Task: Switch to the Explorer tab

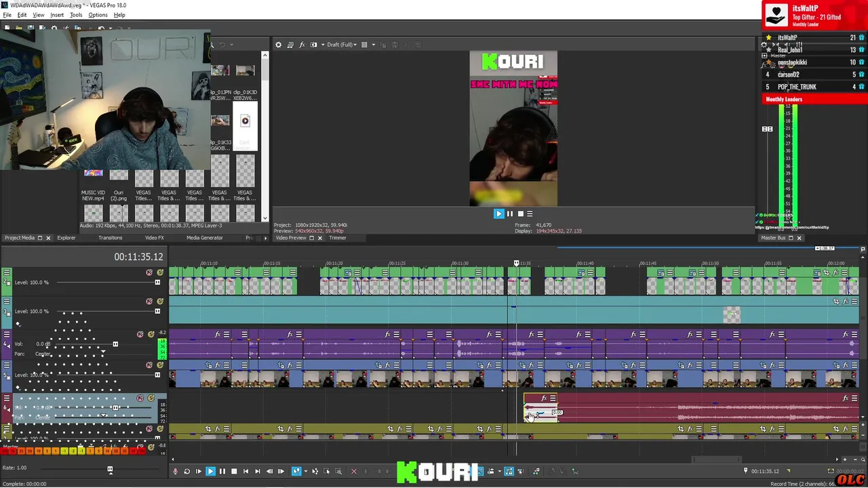Action: coord(66,238)
